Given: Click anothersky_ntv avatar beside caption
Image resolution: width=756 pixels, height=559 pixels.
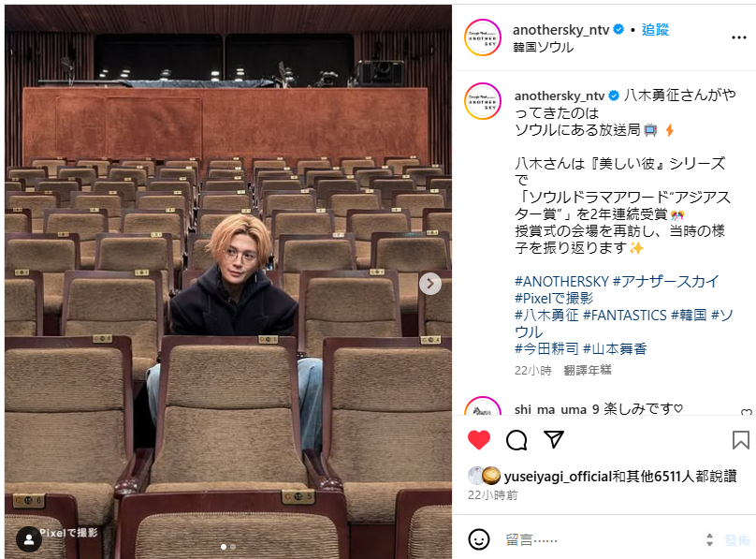Looking at the screenshot, I should click(483, 101).
